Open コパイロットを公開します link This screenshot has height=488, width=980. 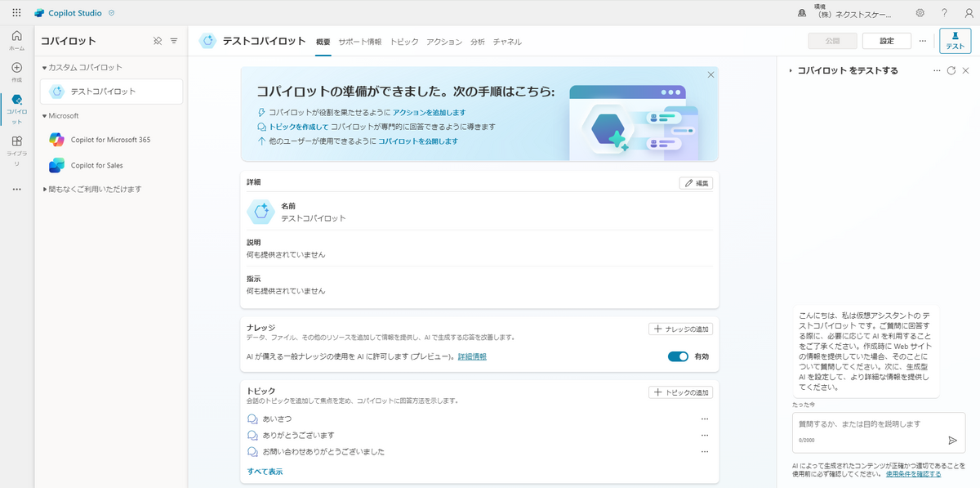pyautogui.click(x=418, y=141)
